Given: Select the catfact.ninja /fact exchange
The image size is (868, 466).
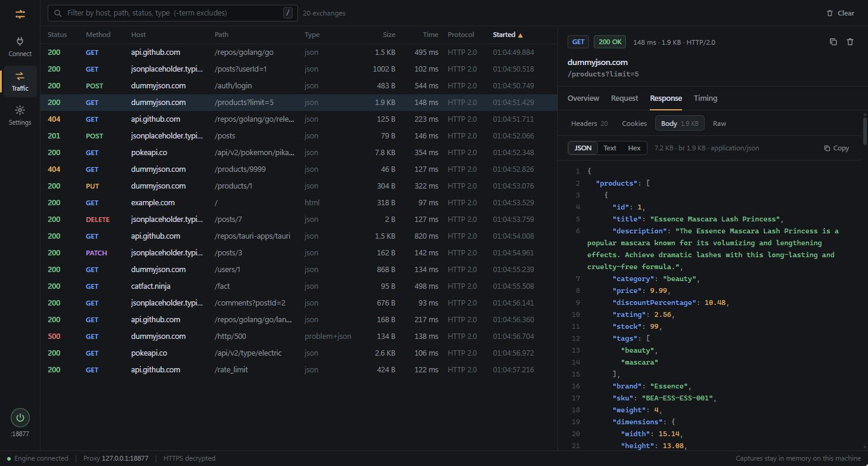Looking at the screenshot, I should click(299, 286).
